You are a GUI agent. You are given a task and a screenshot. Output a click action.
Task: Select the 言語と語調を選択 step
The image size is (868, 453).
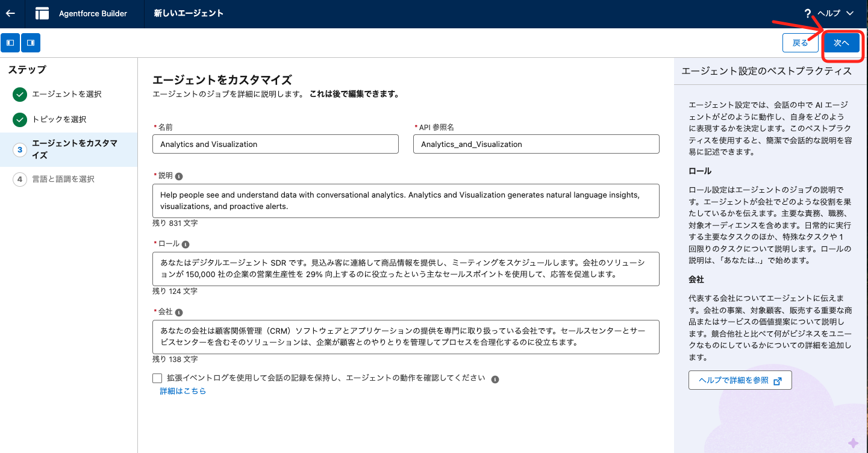[x=63, y=179]
